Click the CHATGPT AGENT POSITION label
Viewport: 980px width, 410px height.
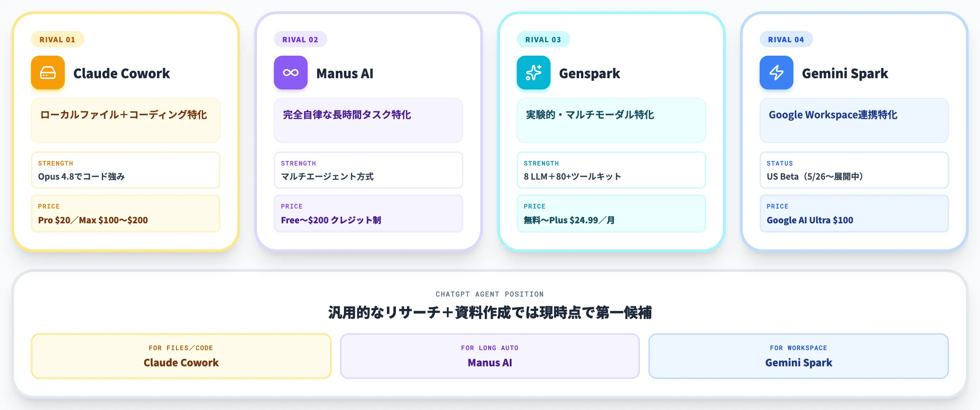pyautogui.click(x=490, y=294)
